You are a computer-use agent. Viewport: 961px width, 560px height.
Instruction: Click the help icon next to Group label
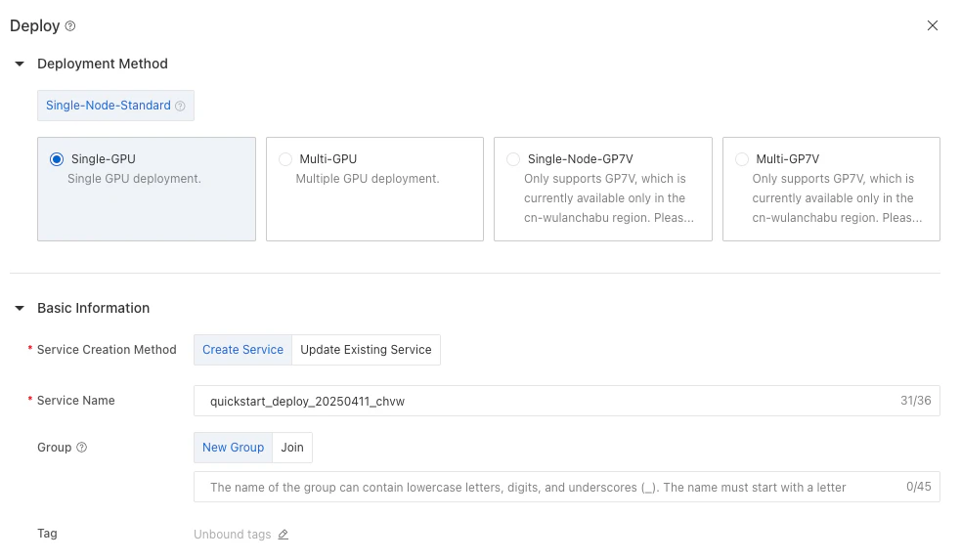[81, 448]
